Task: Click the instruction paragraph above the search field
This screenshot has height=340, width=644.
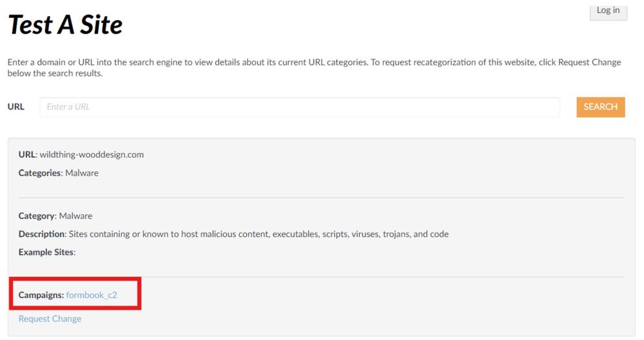Action: point(314,68)
